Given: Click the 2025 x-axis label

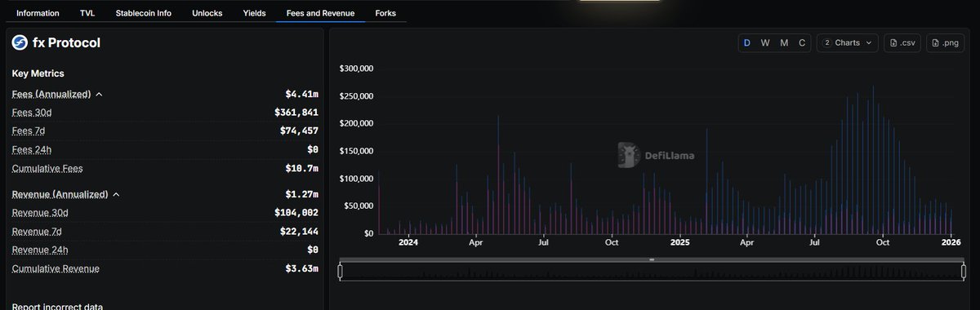Looking at the screenshot, I should (x=680, y=242).
